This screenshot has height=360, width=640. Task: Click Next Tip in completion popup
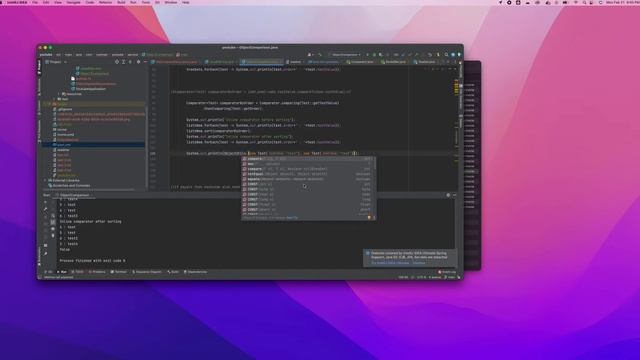click(292, 218)
